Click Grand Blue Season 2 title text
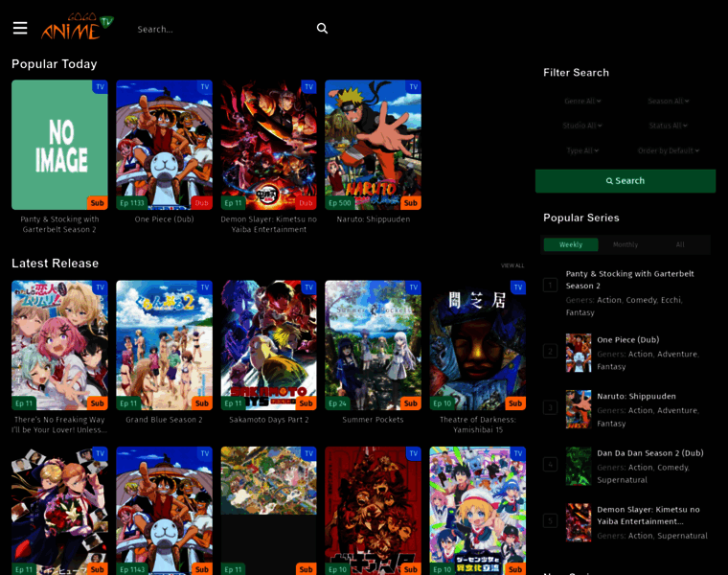Screen dimensions: 728x575 pos(164,420)
